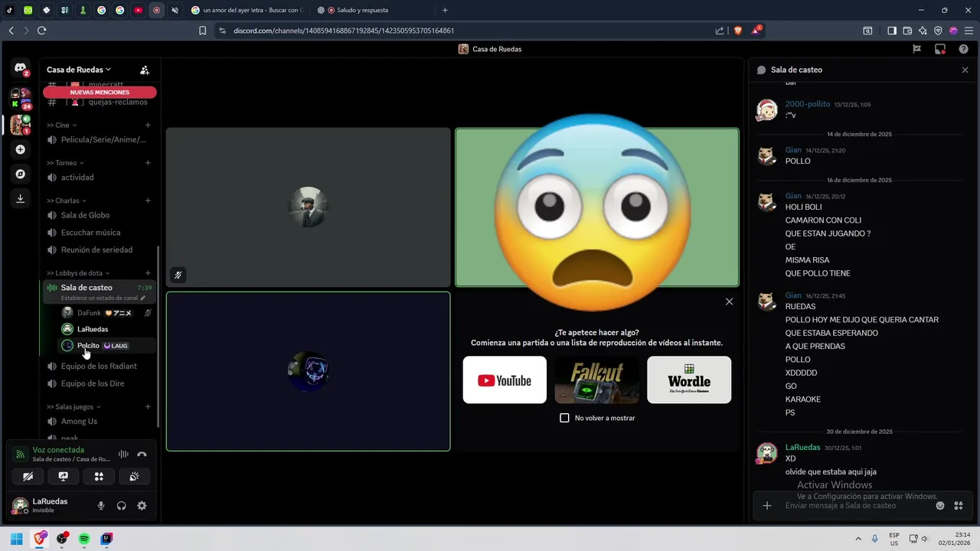Viewport: 980px width, 551px height.
Task: Collapse the Torneo category
Action: (65, 162)
